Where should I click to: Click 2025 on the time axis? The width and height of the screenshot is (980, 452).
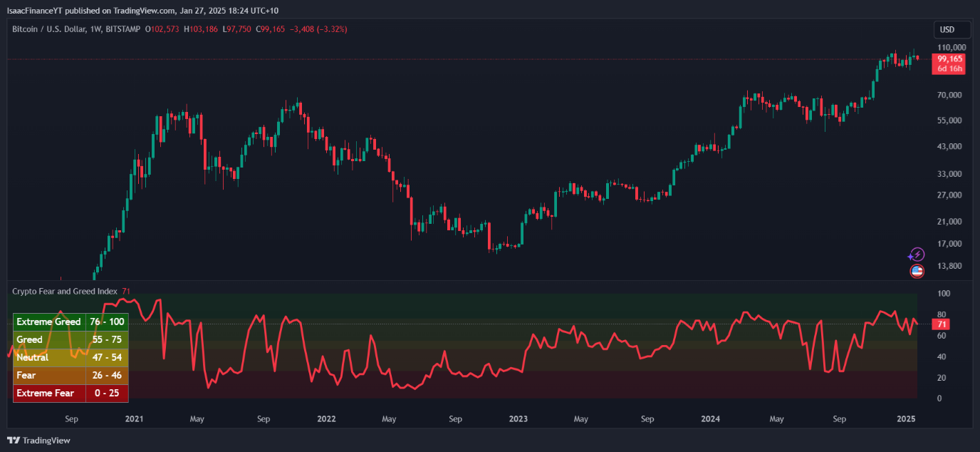tap(906, 419)
